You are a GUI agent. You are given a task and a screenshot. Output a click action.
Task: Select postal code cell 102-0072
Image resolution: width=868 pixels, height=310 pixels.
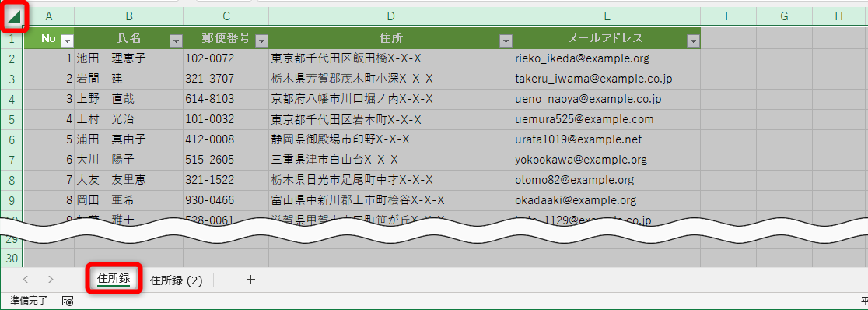click(226, 58)
